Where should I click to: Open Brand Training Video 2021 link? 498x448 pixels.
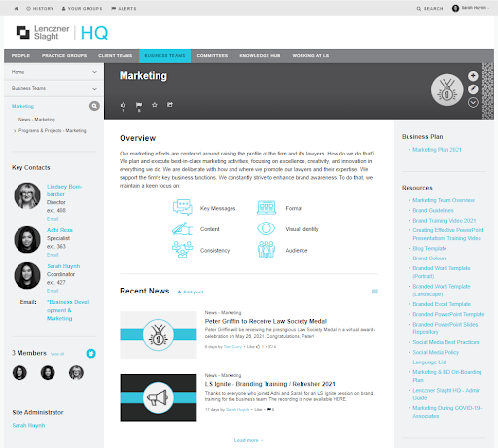click(444, 221)
